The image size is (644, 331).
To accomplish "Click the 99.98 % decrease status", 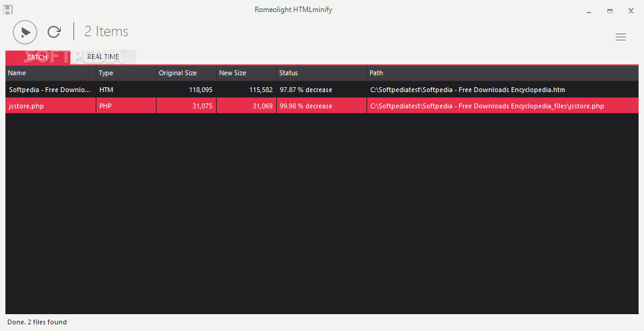I will point(306,106).
